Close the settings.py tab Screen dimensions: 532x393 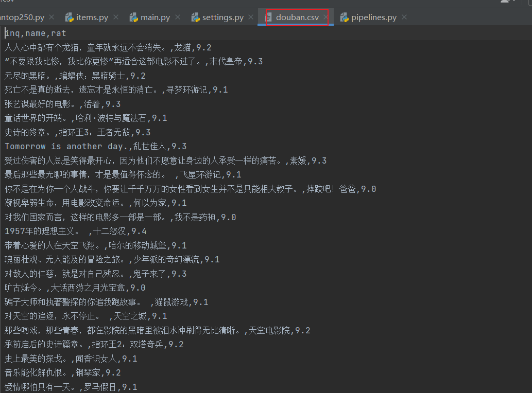(251, 17)
